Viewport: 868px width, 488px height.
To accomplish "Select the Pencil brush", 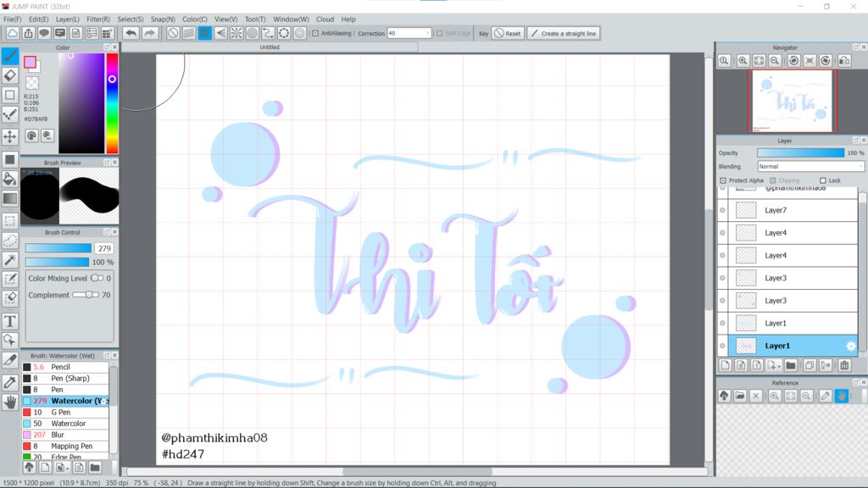I will pyautogui.click(x=65, y=367).
